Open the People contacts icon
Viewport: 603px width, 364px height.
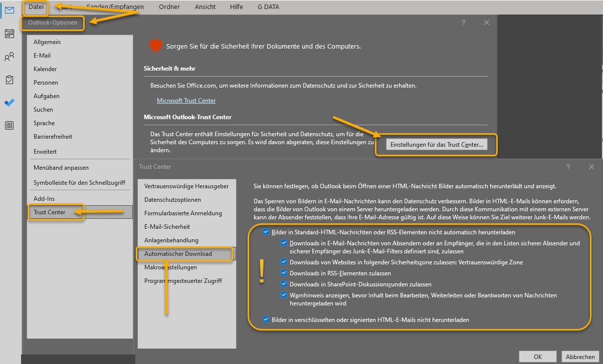pos(9,57)
